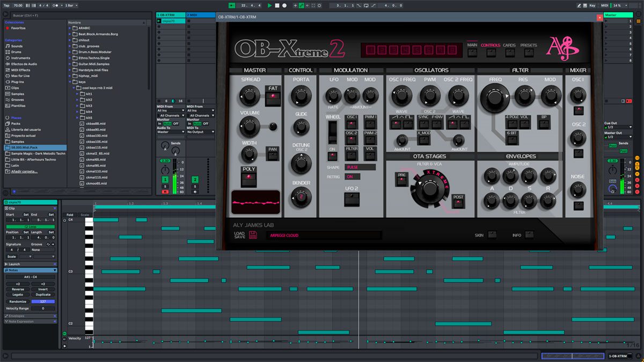Select Grooves category in browser
This screenshot has height=362, width=644.
point(18,100)
